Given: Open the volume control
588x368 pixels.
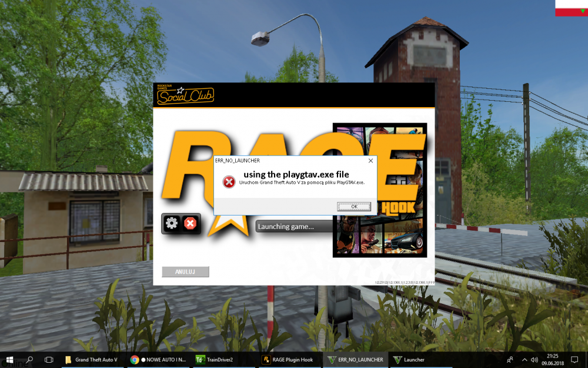Looking at the screenshot, I should (x=534, y=360).
